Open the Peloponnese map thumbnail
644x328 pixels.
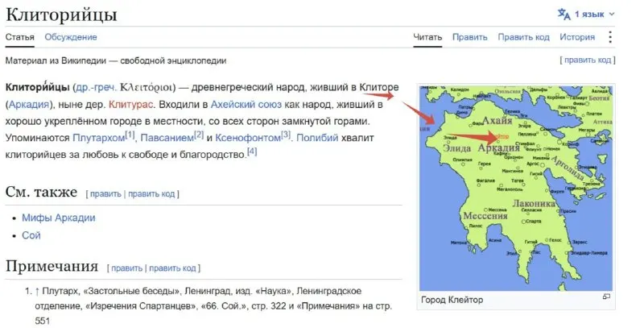pyautogui.click(x=516, y=187)
